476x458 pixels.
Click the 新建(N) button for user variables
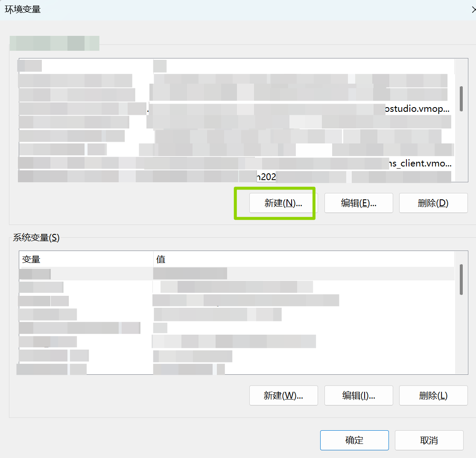click(283, 203)
